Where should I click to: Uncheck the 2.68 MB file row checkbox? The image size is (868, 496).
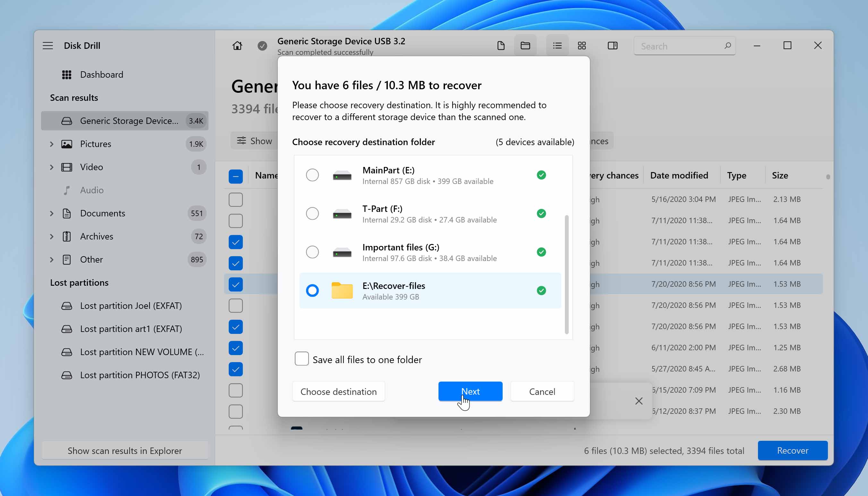(x=235, y=369)
